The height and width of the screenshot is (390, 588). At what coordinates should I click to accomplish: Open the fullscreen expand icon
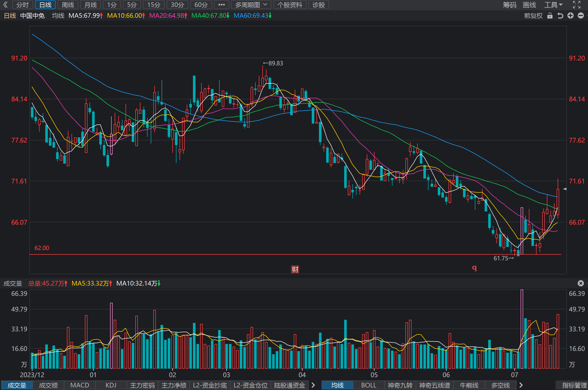click(x=577, y=5)
